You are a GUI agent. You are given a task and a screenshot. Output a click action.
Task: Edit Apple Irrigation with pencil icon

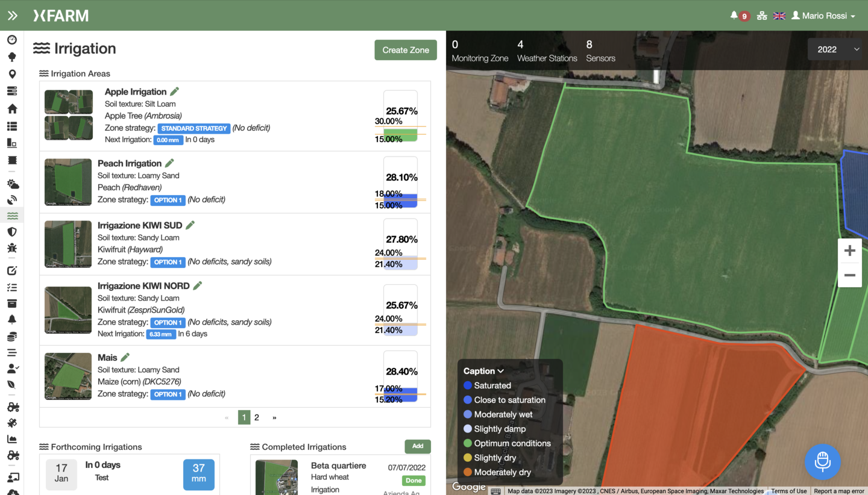click(175, 92)
